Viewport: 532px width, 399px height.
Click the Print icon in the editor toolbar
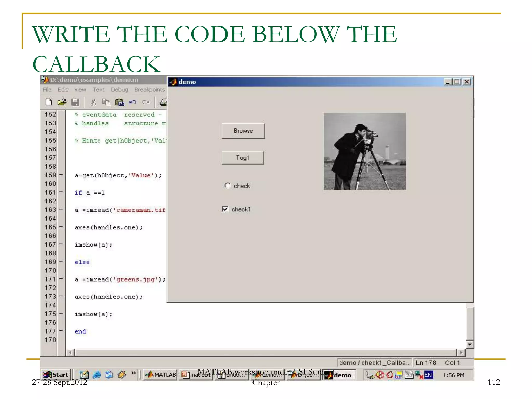click(x=163, y=102)
